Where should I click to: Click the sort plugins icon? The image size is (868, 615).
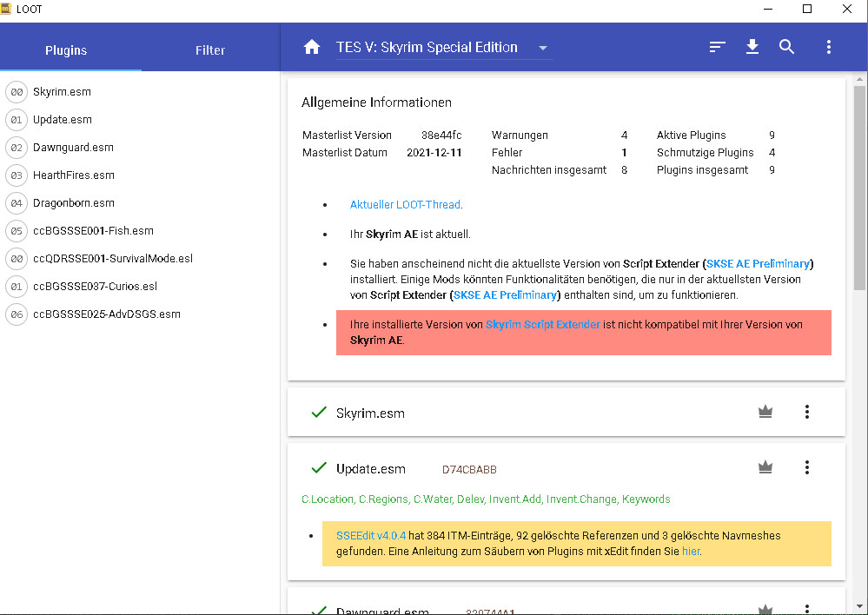click(717, 48)
